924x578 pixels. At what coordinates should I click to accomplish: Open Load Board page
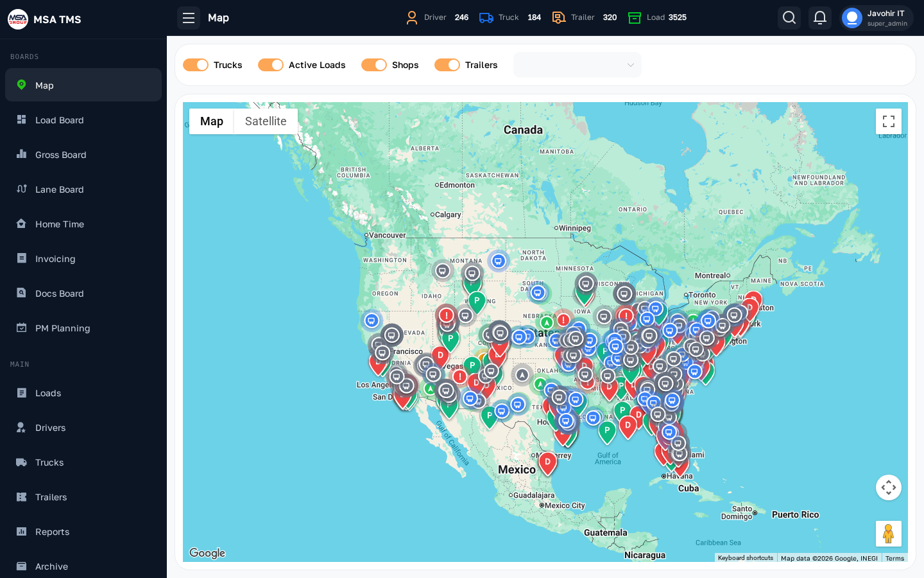click(83, 119)
